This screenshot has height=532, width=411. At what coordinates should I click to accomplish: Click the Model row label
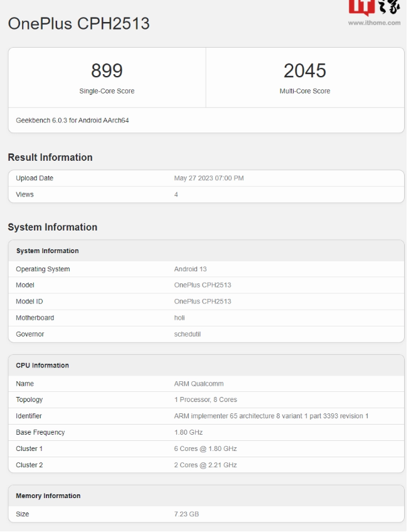[25, 285]
